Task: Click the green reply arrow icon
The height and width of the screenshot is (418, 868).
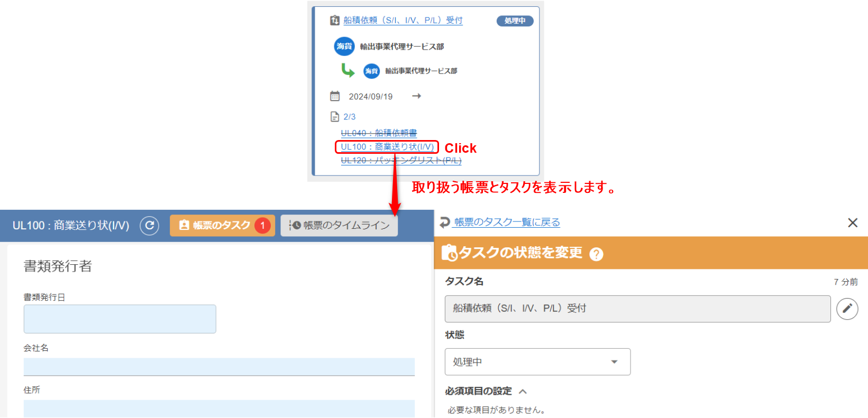Action: tap(348, 70)
